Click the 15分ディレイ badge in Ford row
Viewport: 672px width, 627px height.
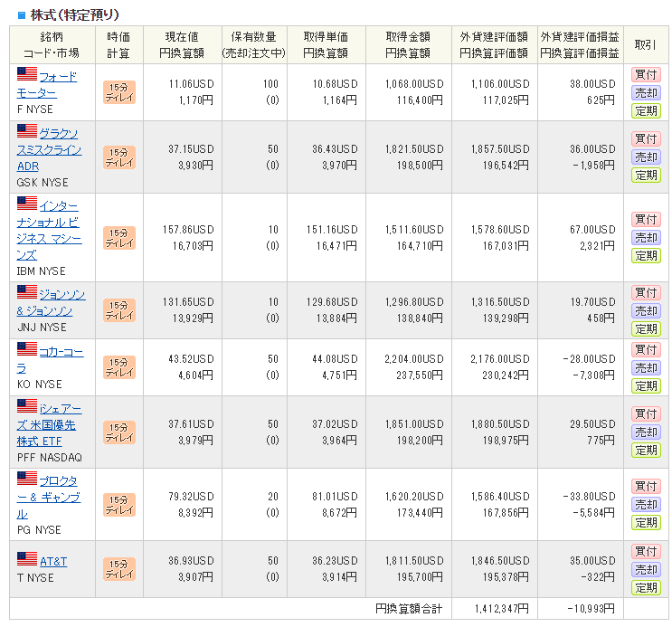click(x=119, y=92)
